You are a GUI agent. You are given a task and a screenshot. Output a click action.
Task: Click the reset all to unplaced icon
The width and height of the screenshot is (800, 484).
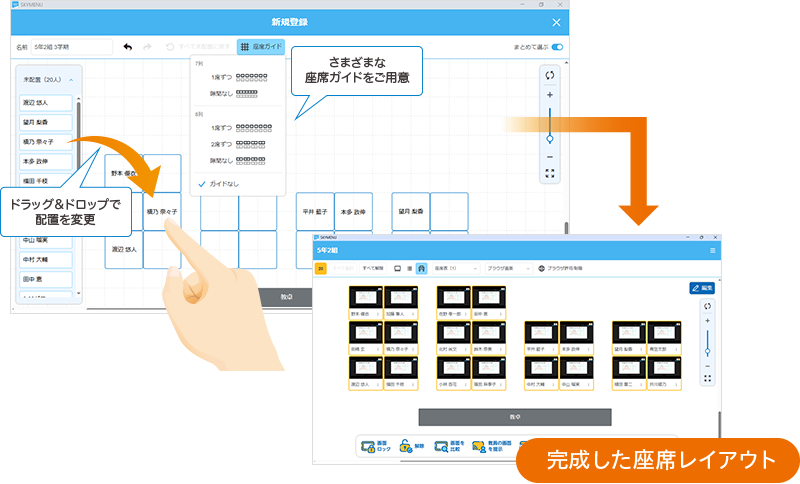(x=170, y=47)
